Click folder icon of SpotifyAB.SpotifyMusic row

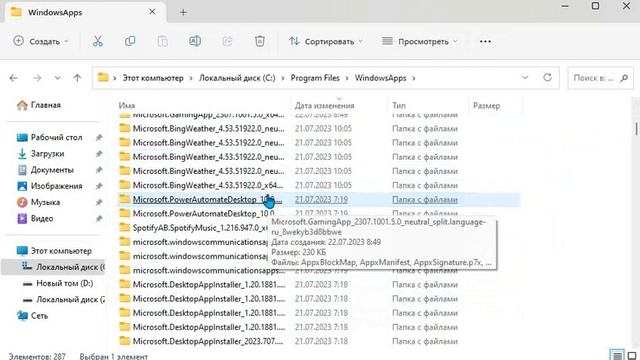(x=124, y=227)
